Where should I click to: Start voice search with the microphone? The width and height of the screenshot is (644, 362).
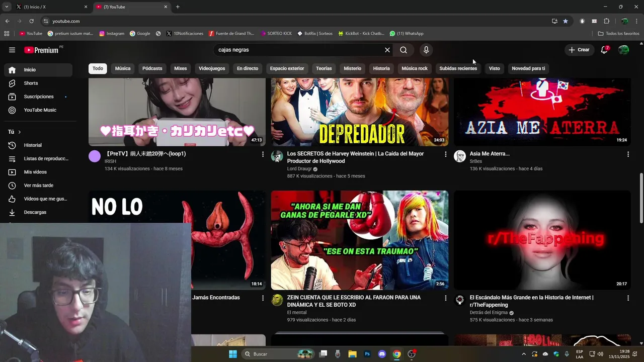click(426, 50)
